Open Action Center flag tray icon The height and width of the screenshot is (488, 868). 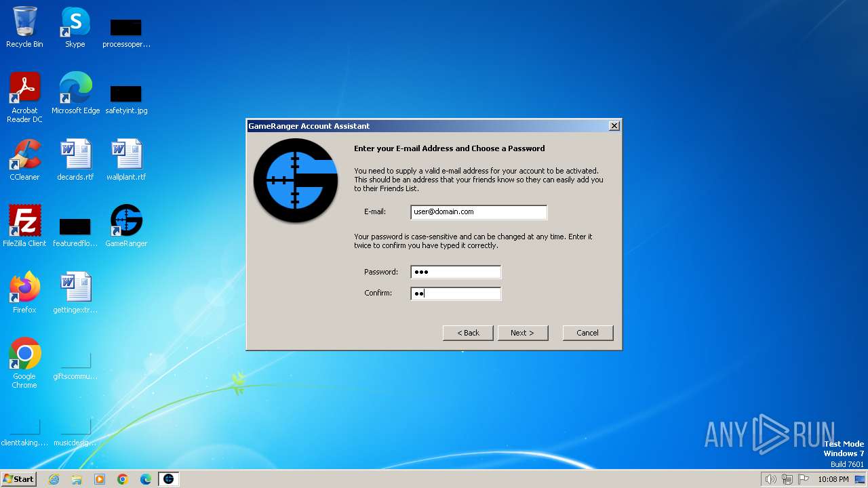[x=804, y=479]
